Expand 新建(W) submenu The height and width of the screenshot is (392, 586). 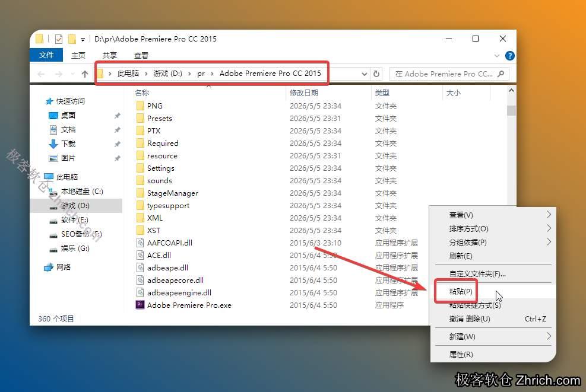point(493,336)
